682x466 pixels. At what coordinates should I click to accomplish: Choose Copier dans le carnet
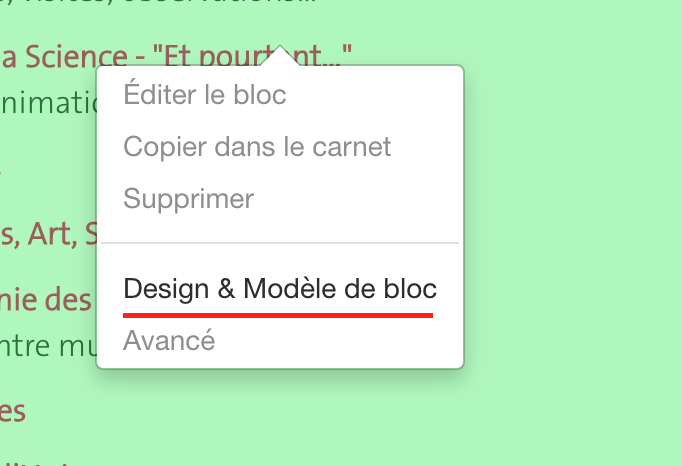(257, 147)
